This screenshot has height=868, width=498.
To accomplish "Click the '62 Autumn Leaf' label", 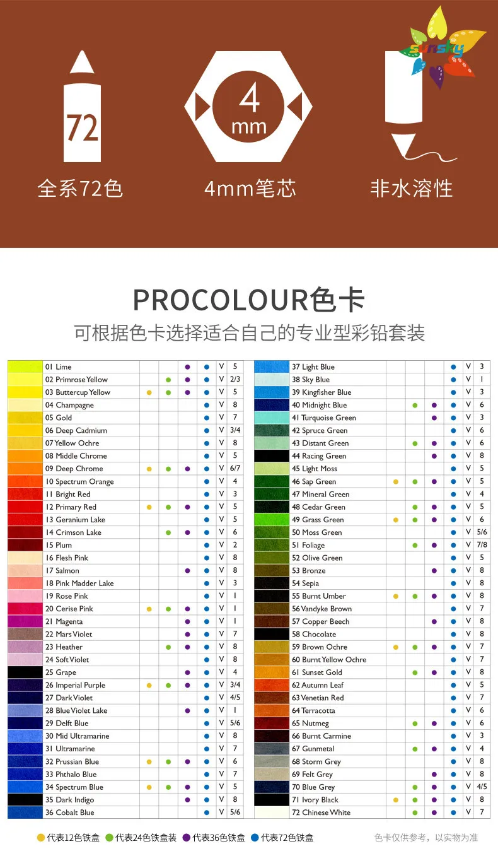I will pyautogui.click(x=318, y=685).
